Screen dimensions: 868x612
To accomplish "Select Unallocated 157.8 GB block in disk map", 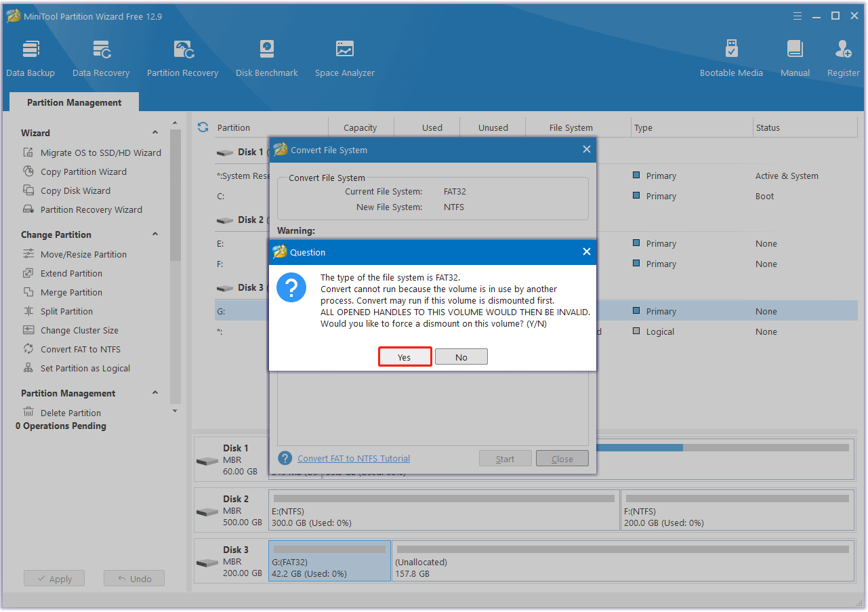I will click(x=623, y=561).
